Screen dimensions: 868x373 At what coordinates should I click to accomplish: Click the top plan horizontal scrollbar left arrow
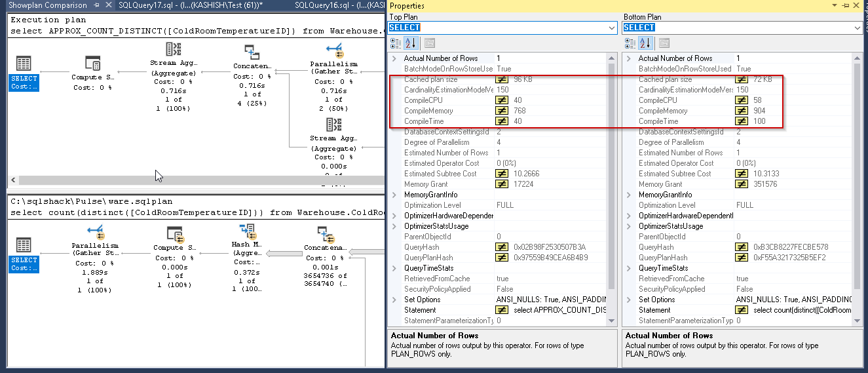coord(12,180)
